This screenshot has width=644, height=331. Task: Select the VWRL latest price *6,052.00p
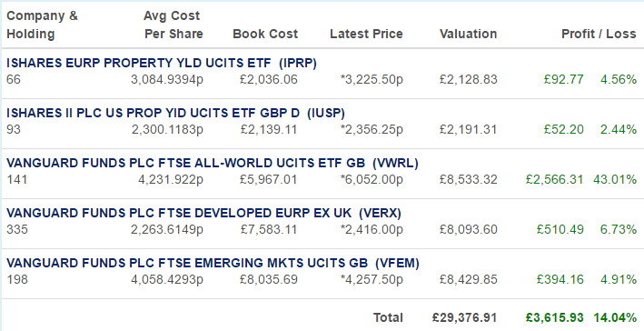(x=372, y=180)
